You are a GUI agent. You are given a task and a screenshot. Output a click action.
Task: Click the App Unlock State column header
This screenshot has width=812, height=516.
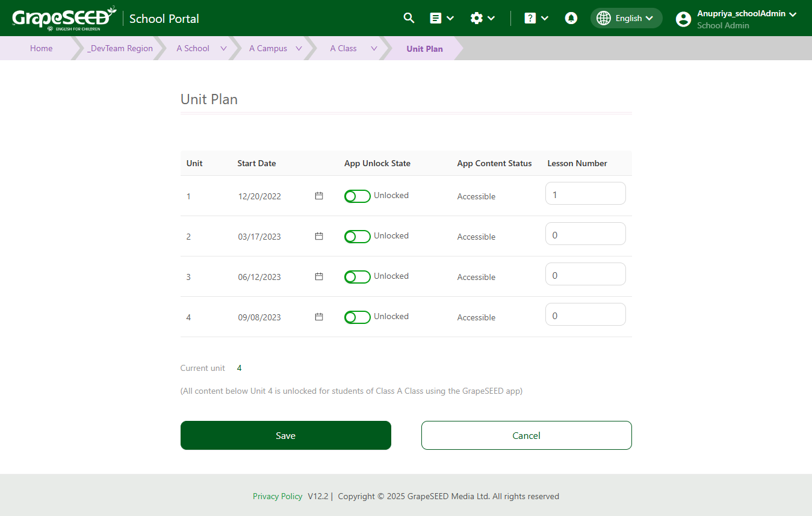(x=377, y=163)
